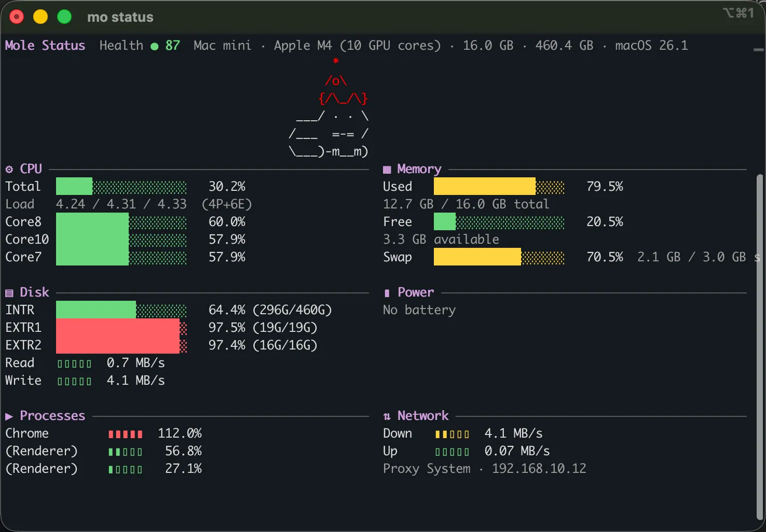Click the green zoom window button
The image size is (766, 532).
[64, 17]
